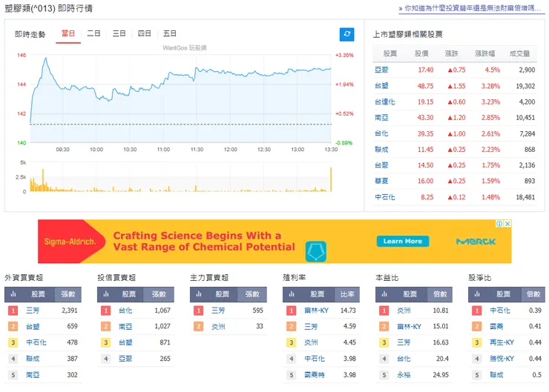Open 永裕 in 本益比 ranking

coord(404,375)
